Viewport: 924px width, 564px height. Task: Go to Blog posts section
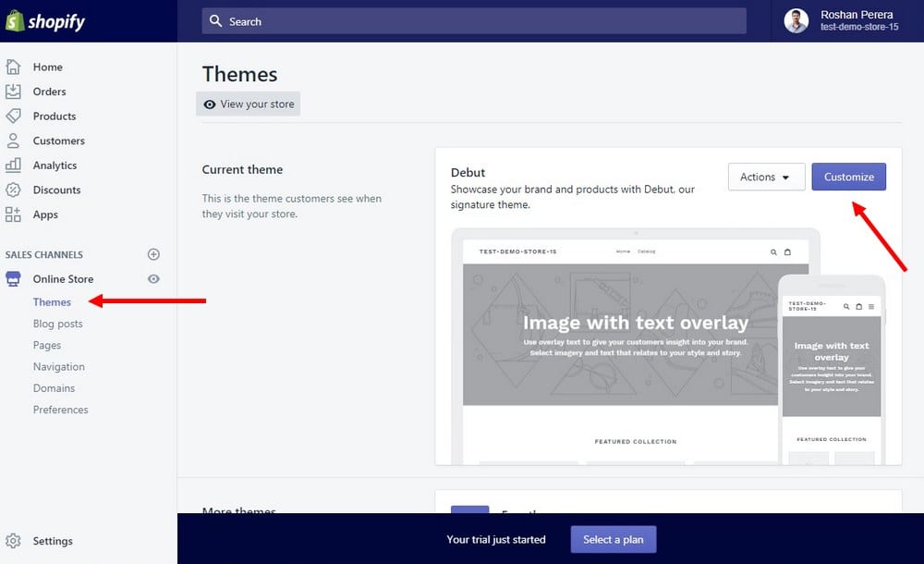tap(57, 324)
